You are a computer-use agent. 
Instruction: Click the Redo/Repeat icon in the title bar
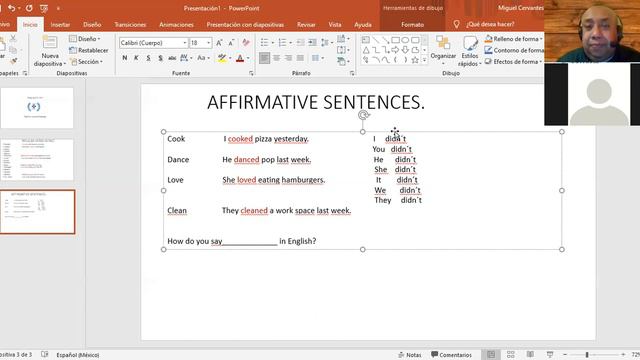click(x=29, y=8)
